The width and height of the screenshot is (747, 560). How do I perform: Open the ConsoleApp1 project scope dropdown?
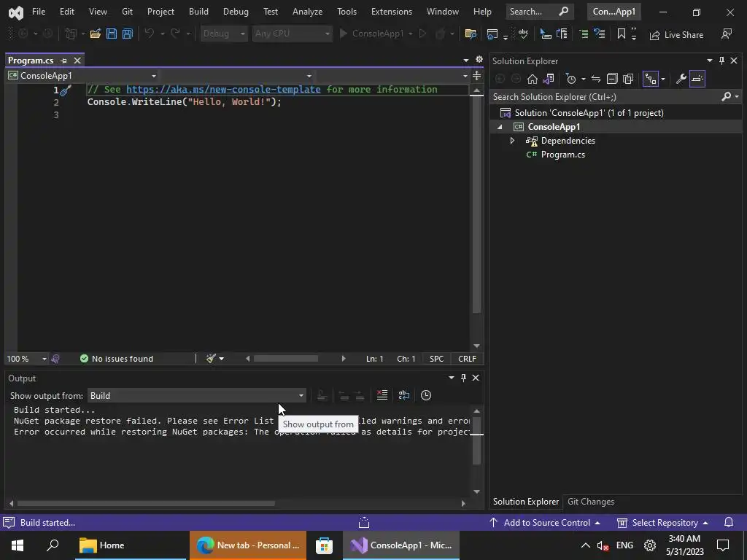point(82,76)
